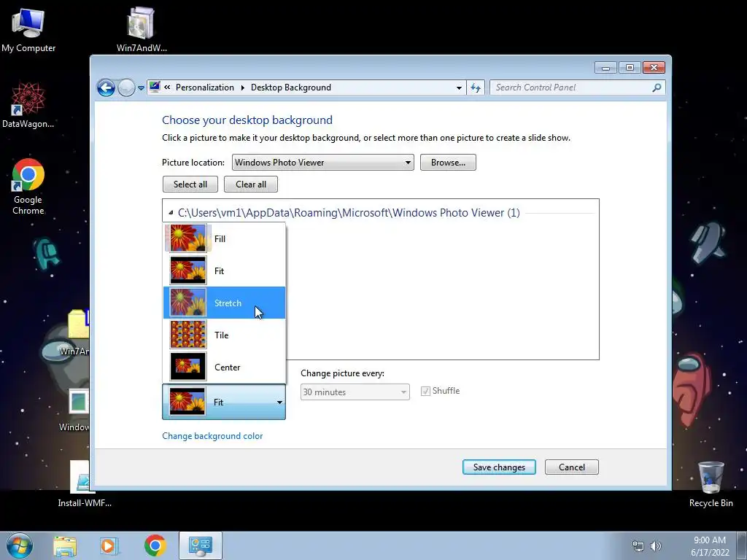Open the Recycle Bin
The width and height of the screenshot is (747, 560).
click(x=711, y=484)
